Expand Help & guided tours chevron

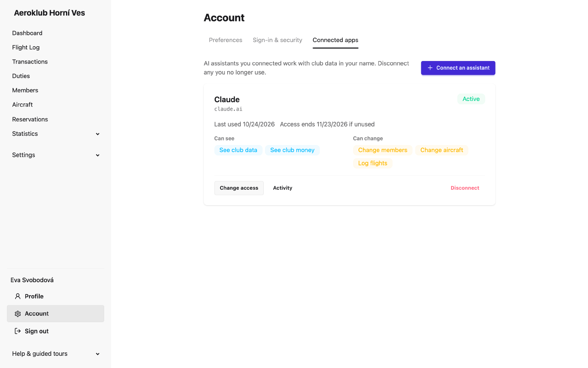click(98, 354)
